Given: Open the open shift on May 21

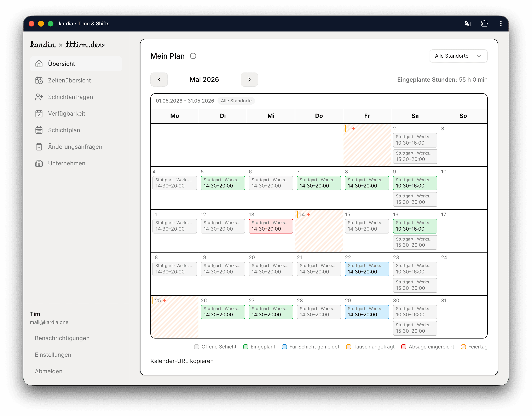Looking at the screenshot, I should point(319,269).
